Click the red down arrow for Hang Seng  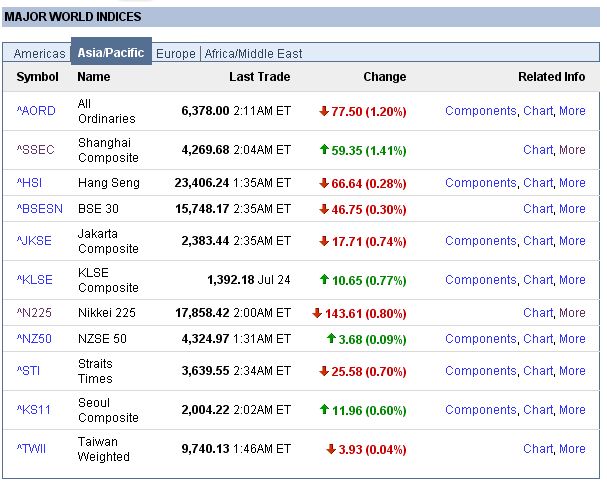[x=324, y=183]
